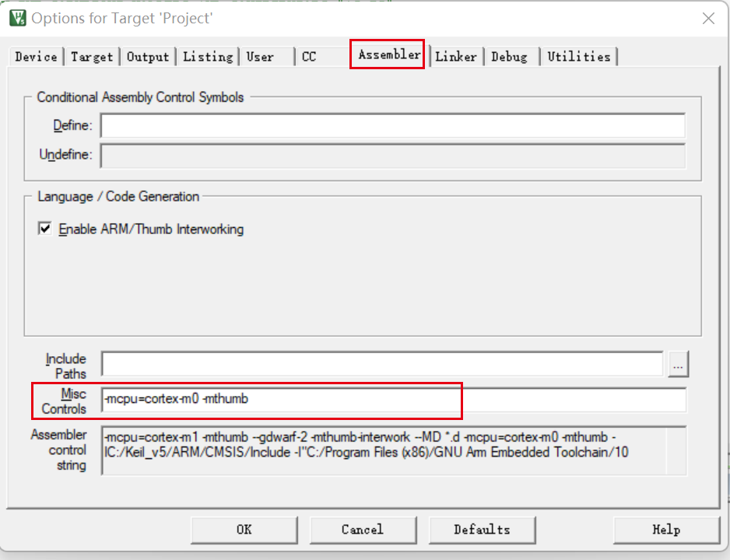Click the Include Paths text field

(381, 363)
